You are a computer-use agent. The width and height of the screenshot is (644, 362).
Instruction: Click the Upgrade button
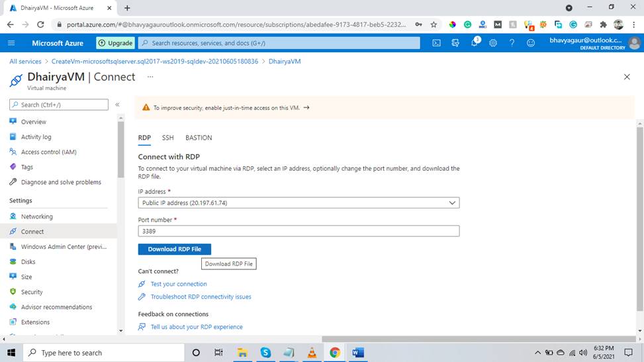[x=115, y=43]
